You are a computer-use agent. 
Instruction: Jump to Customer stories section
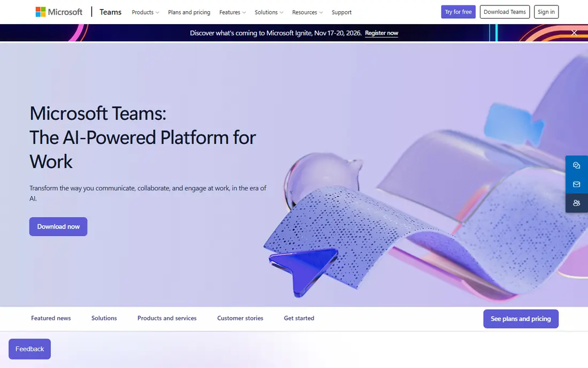click(240, 318)
